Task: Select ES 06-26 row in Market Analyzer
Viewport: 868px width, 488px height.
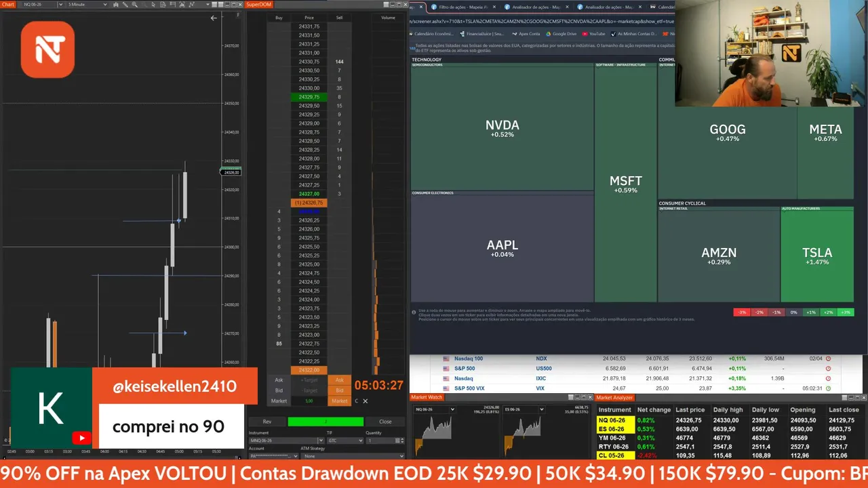Action: pyautogui.click(x=732, y=429)
